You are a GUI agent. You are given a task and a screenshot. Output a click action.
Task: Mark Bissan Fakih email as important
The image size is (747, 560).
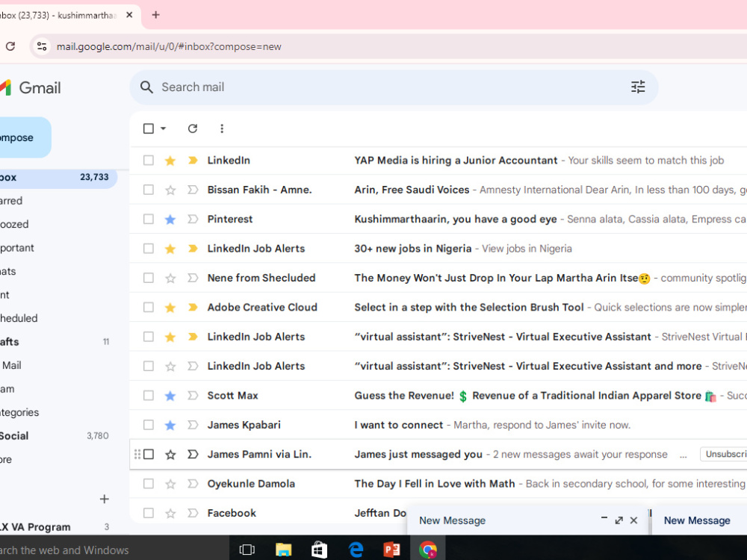(193, 190)
